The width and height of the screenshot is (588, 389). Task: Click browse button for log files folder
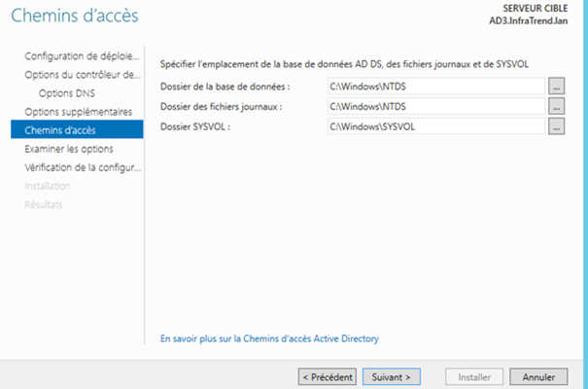556,106
